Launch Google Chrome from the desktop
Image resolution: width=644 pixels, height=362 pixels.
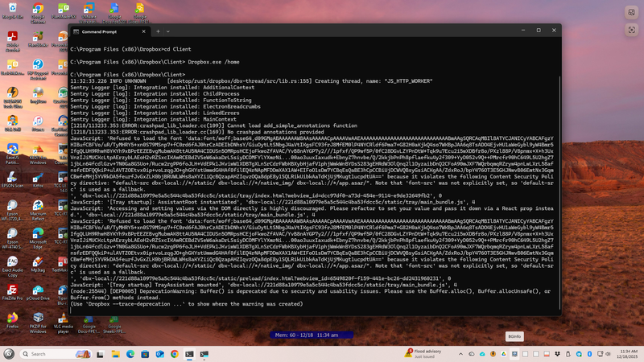click(x=38, y=10)
